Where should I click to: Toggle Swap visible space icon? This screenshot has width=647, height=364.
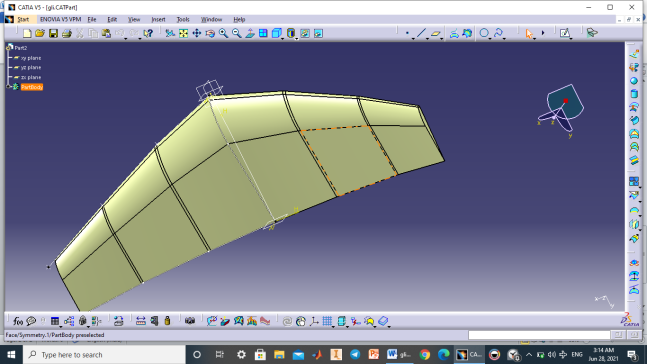(x=318, y=33)
